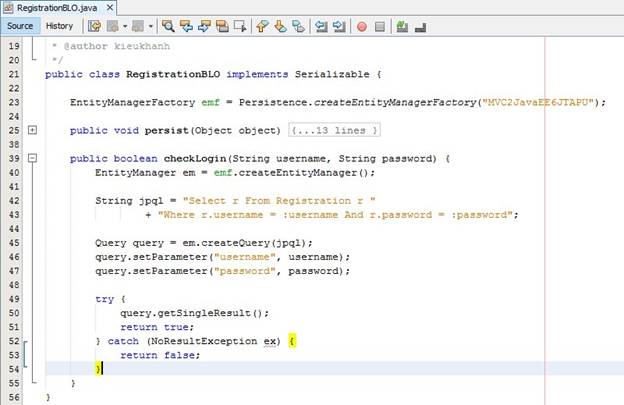Click the method name 'checkLogin'
This screenshot has width=624, height=405.
click(x=195, y=158)
